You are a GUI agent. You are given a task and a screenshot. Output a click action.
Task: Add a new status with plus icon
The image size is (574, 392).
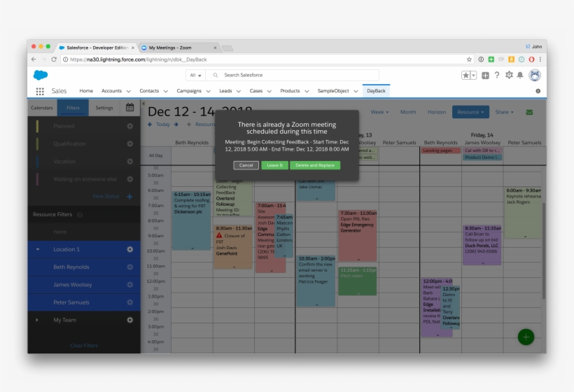(x=129, y=197)
